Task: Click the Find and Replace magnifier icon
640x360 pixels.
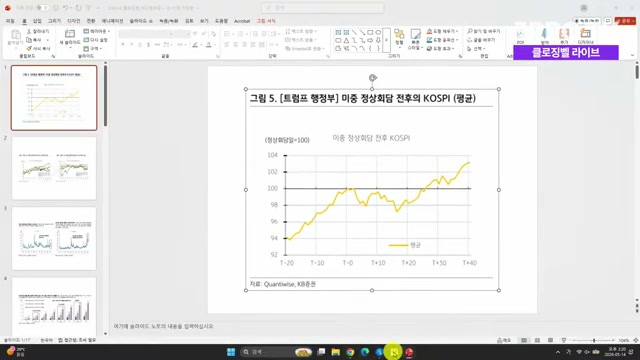Action: tap(470, 31)
